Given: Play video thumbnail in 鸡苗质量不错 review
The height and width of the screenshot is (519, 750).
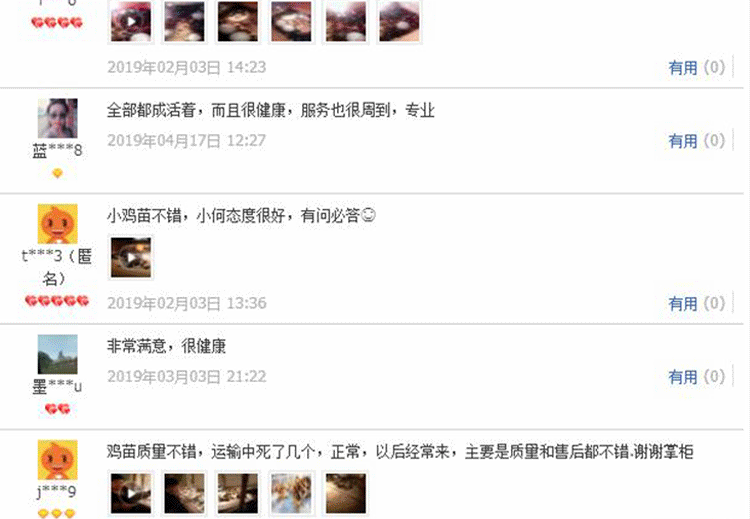Looking at the screenshot, I should pyautogui.click(x=131, y=494).
